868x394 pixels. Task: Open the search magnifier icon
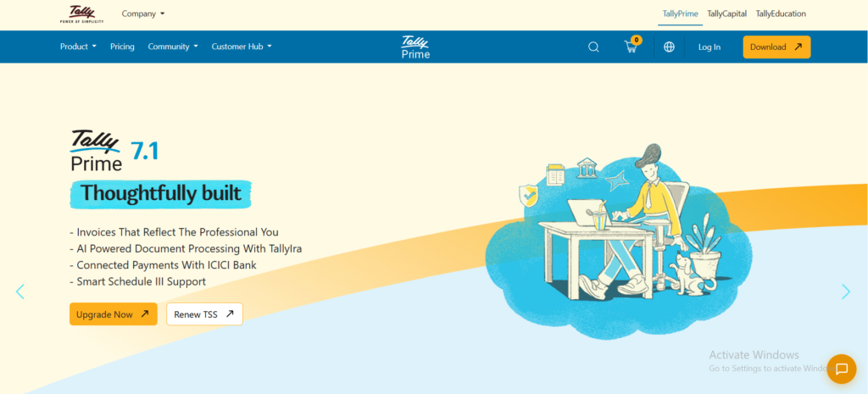(x=593, y=47)
